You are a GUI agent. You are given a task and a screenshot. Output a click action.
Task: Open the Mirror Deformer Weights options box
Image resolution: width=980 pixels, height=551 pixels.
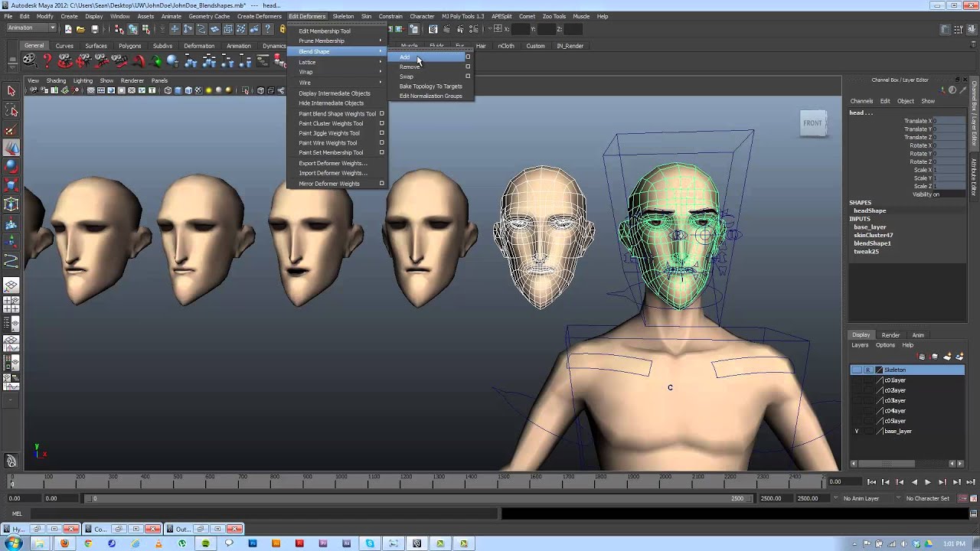click(x=381, y=184)
